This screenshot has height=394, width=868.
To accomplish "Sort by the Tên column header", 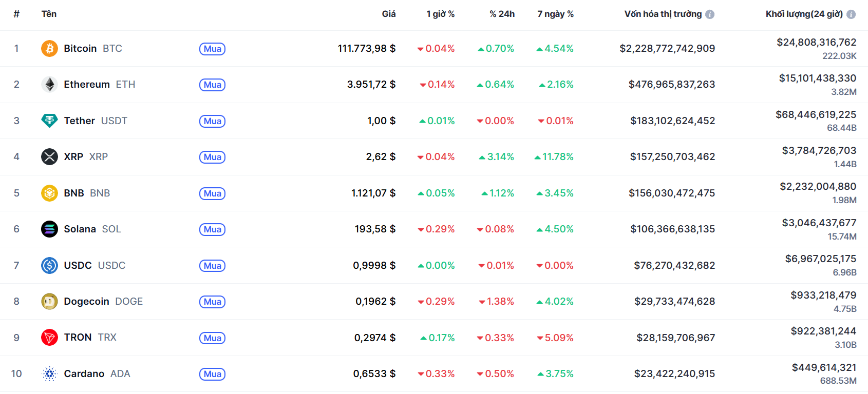I will click(x=49, y=14).
